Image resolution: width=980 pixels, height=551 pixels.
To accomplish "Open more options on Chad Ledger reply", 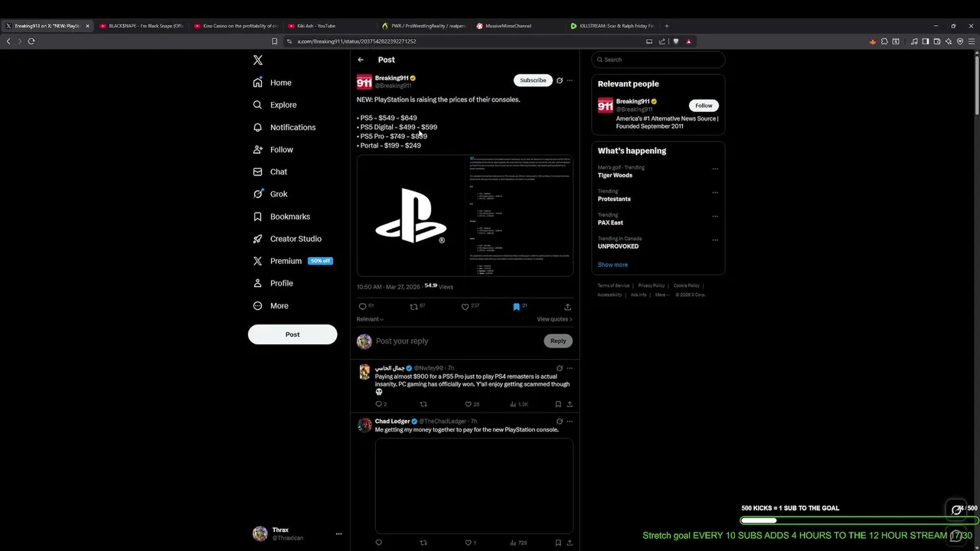I will (x=570, y=422).
